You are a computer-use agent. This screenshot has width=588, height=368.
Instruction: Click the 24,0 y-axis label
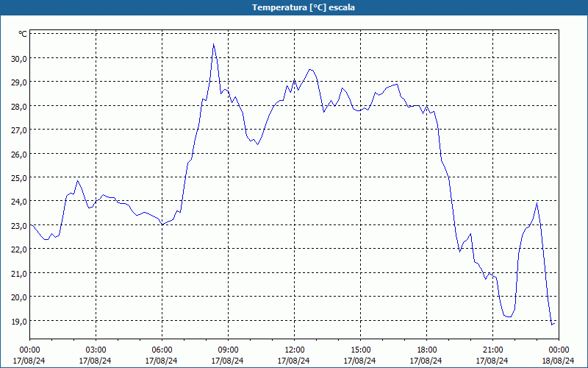(19, 202)
